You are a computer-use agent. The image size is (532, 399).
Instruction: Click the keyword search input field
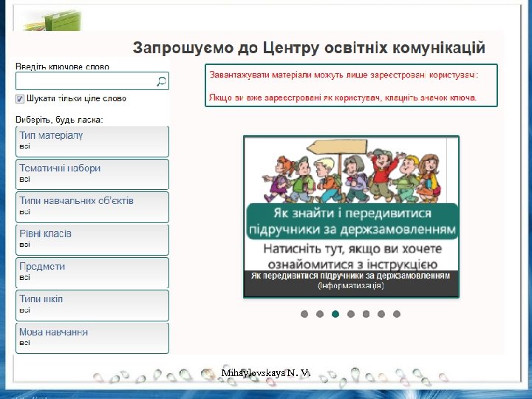coord(92,81)
